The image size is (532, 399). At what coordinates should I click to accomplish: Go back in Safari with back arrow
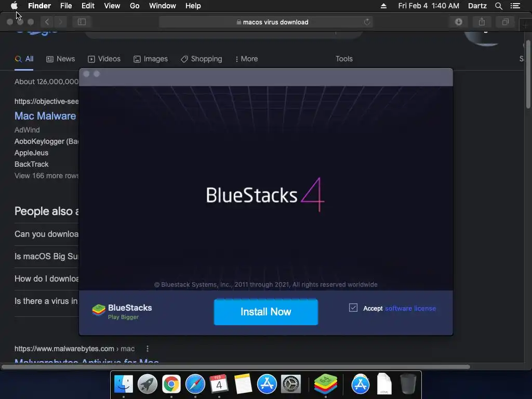point(47,22)
